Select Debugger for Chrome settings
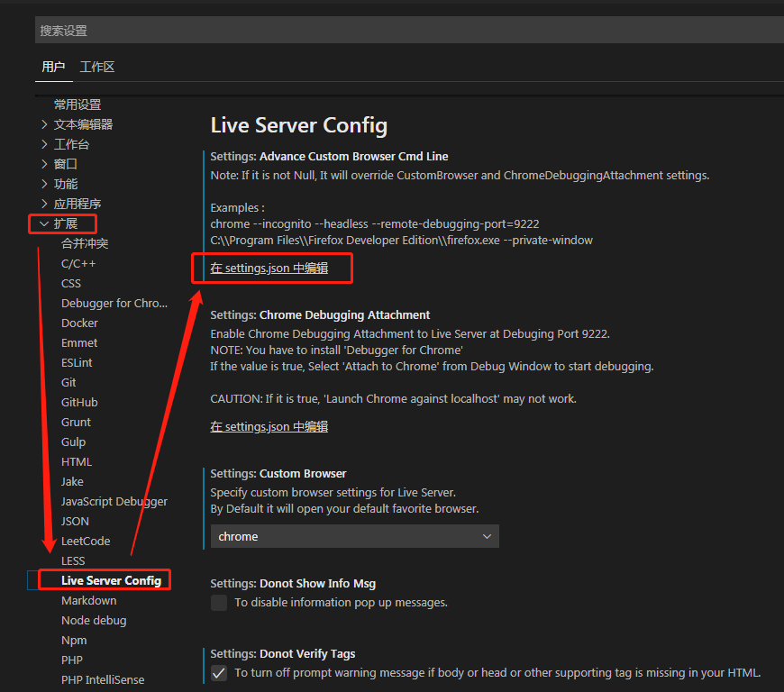This screenshot has height=692, width=784. (114, 302)
